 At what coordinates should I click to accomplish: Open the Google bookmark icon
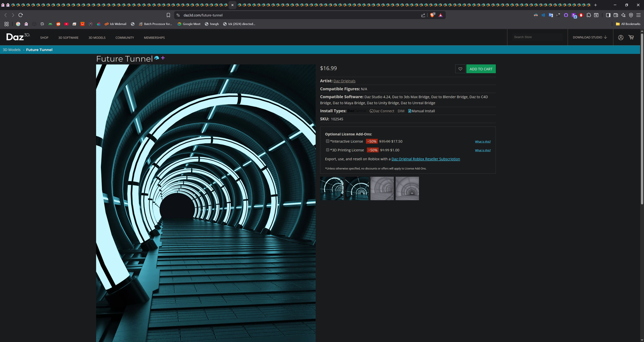18,24
